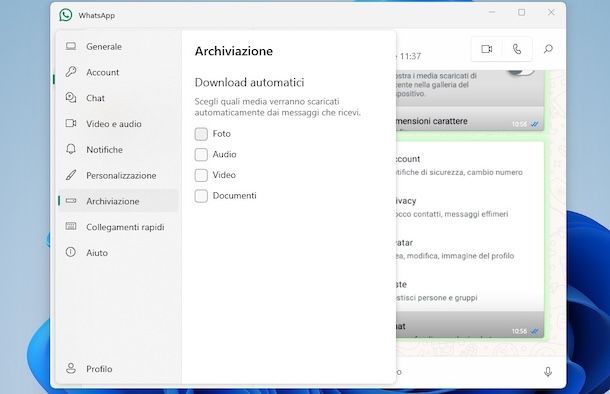The height and width of the screenshot is (394, 610).
Task: Select the Archiviazione settings section
Action: [118, 201]
